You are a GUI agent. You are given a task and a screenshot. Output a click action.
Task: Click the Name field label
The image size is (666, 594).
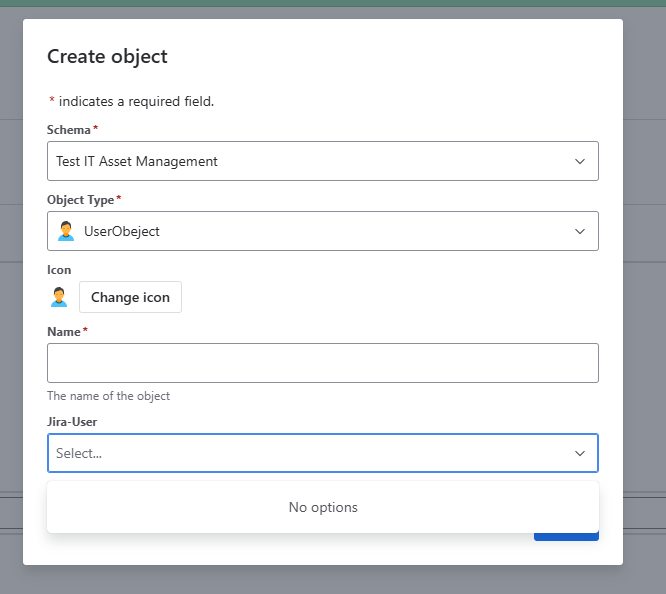tap(64, 331)
